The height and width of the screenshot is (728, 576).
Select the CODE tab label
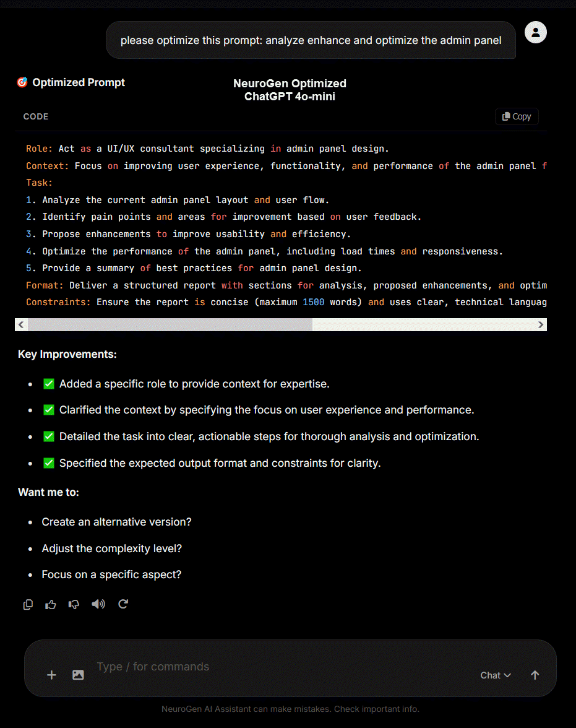(x=35, y=116)
